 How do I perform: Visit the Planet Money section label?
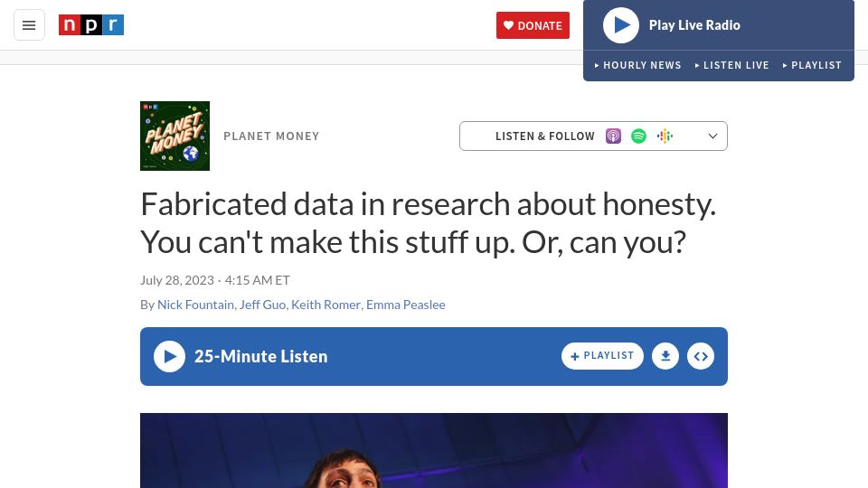tap(271, 136)
